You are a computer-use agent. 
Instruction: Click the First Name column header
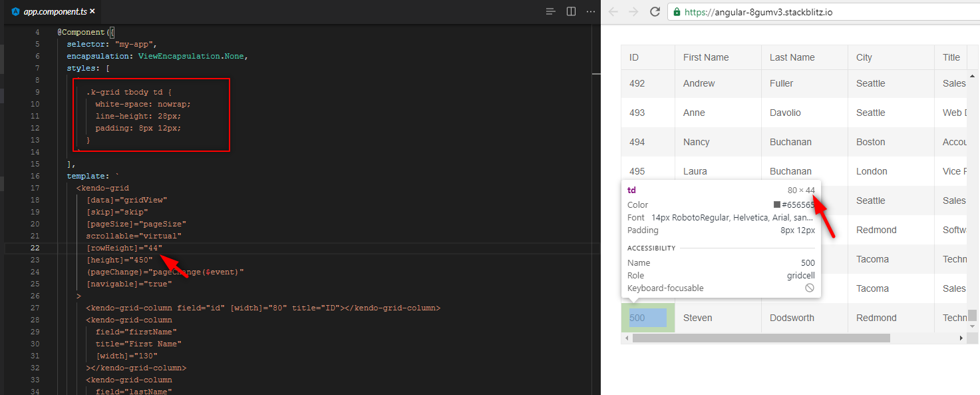(x=706, y=57)
